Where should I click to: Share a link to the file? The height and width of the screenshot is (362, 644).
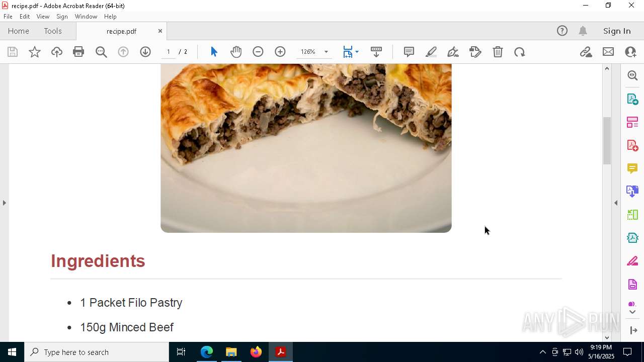586,52
